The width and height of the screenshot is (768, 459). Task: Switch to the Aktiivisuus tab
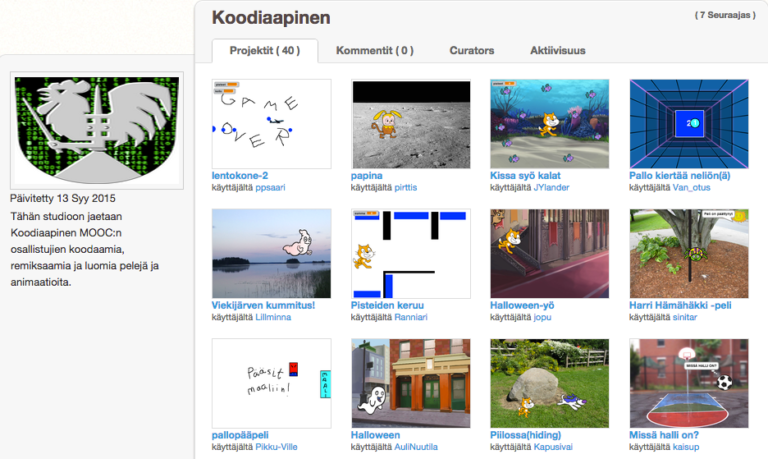click(x=557, y=50)
